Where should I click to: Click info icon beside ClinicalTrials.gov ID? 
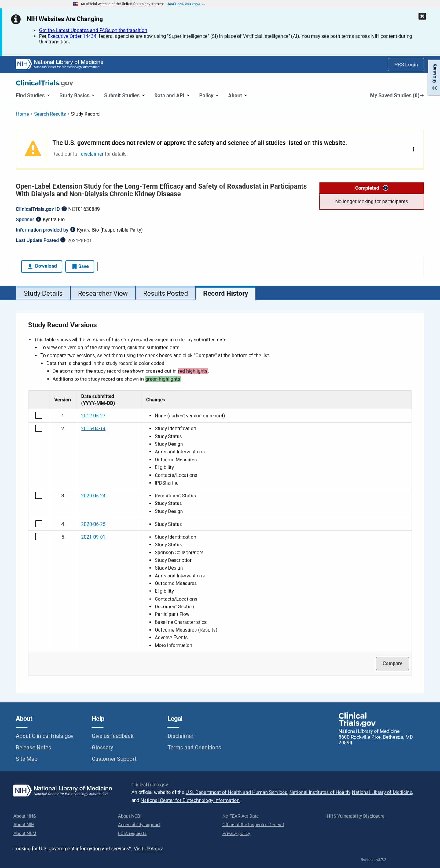[x=64, y=209]
